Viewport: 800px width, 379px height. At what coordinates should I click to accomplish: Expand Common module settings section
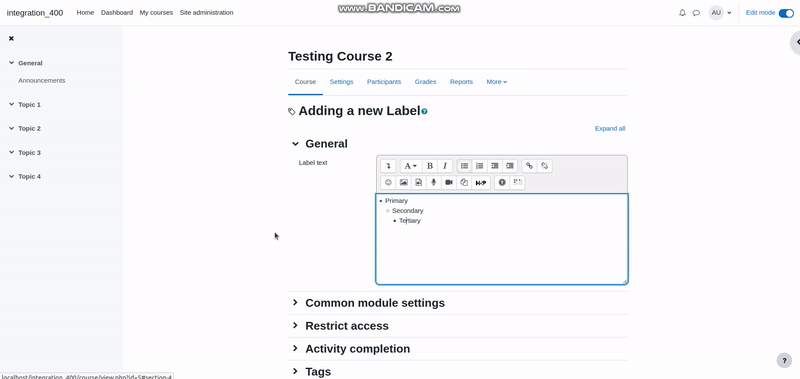coord(295,302)
